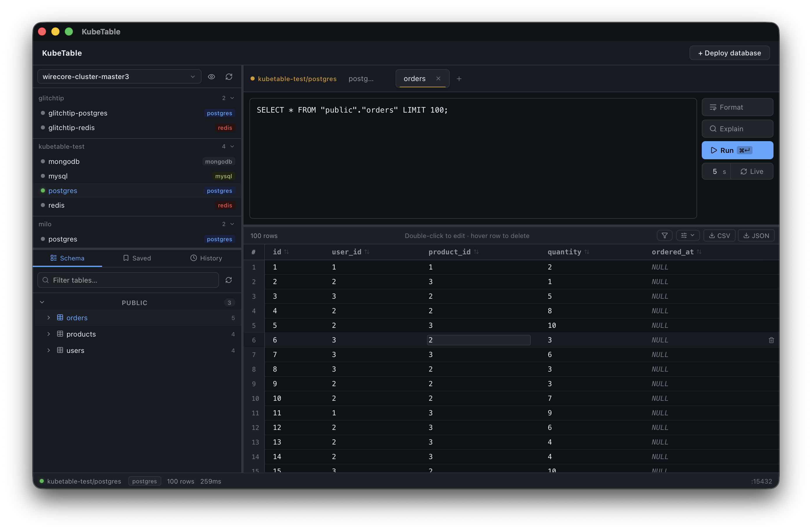Export results as CSV
This screenshot has width=812, height=532.
click(x=719, y=235)
